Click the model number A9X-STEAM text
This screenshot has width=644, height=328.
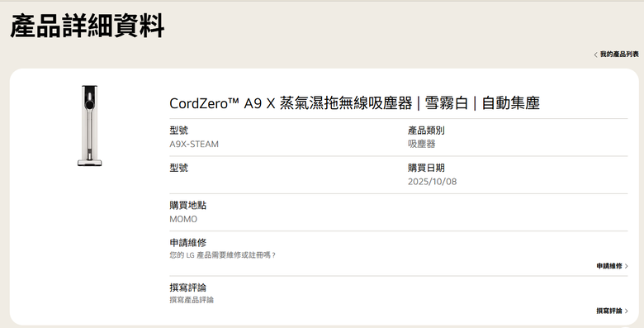194,145
